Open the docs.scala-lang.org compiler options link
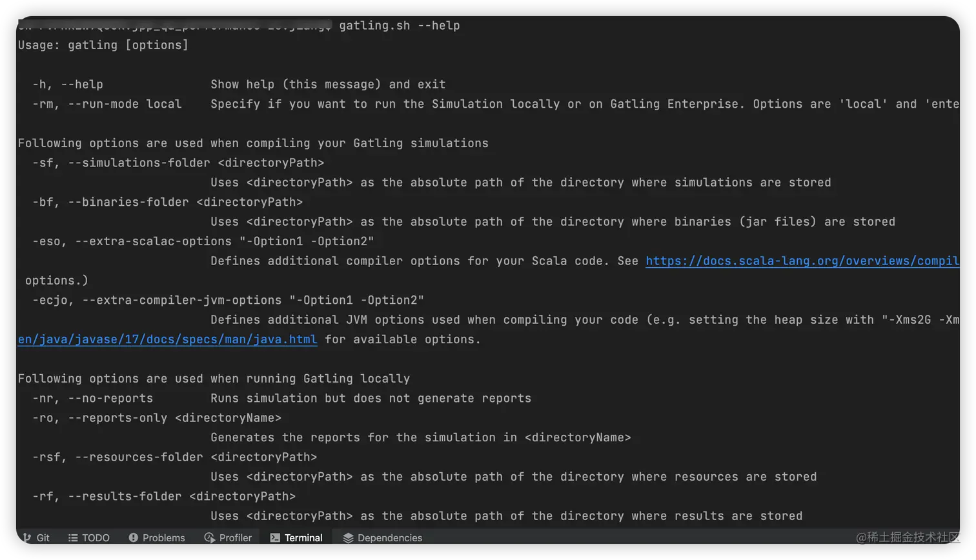 coord(802,261)
